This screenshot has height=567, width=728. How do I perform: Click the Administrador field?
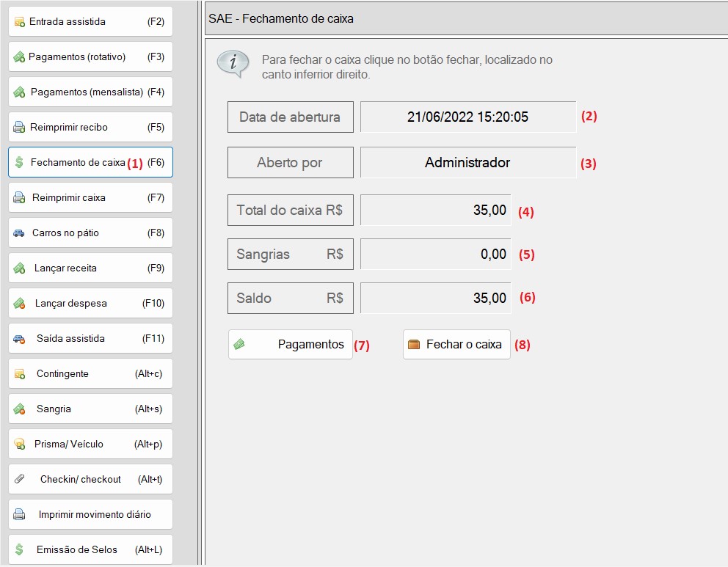468,162
